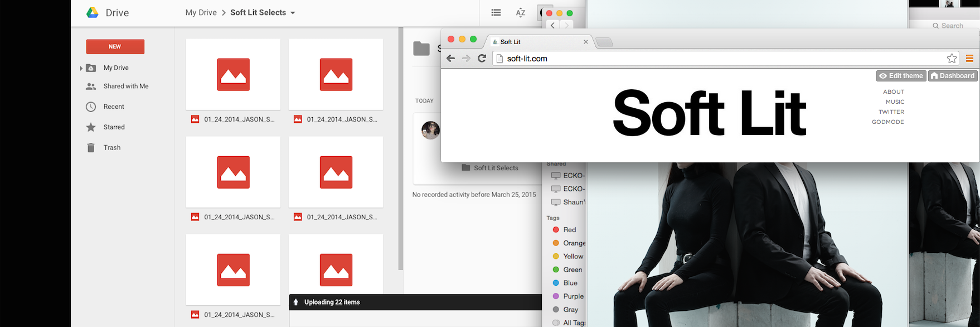Click the Drive file list scrollbar

(401, 148)
